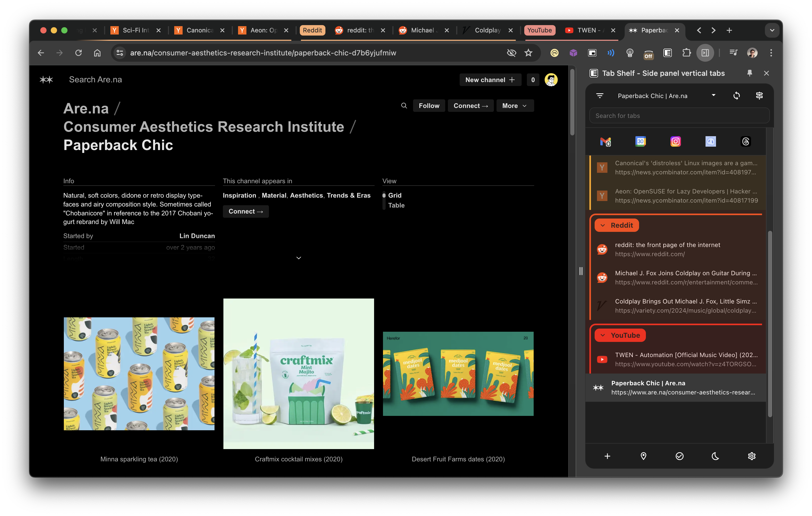This screenshot has width=812, height=516.
Task: Close the Tab Shelf side panel
Action: tap(766, 73)
